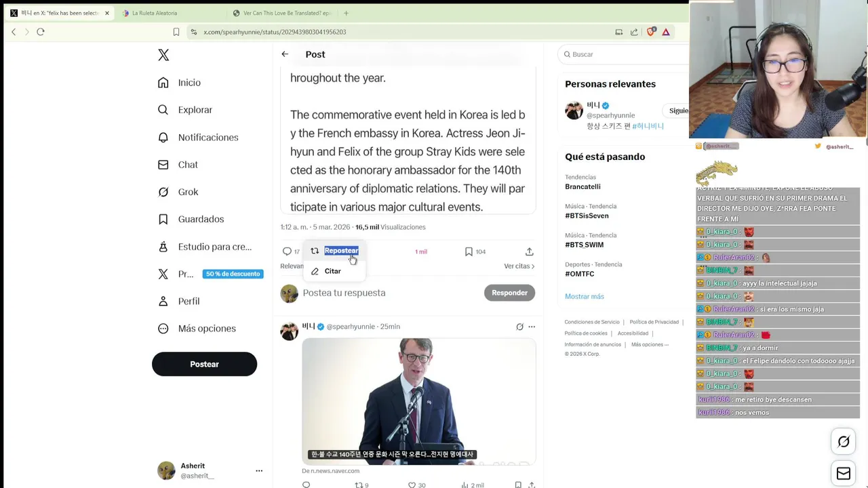Click the share icon in address bar
The image size is (868, 488).
point(634,32)
